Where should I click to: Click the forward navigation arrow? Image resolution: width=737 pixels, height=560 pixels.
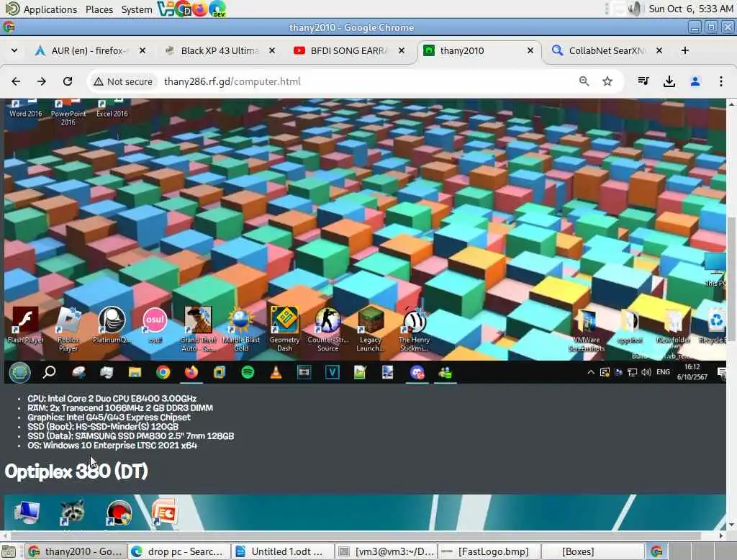click(42, 81)
